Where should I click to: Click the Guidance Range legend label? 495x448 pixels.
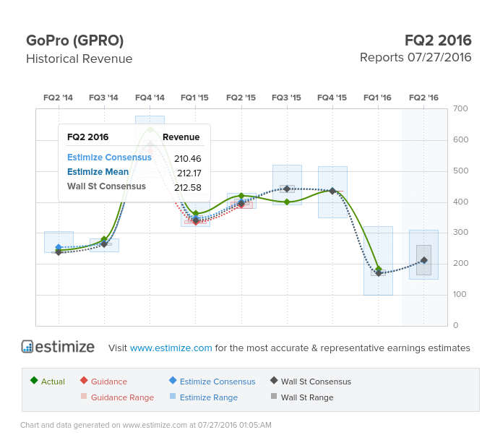coord(123,397)
